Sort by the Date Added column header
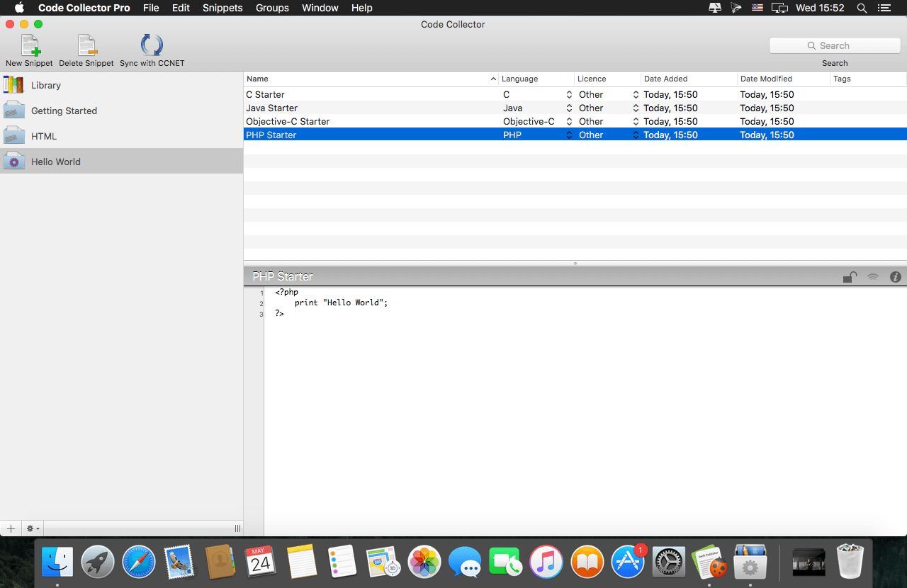This screenshot has width=907, height=588. coord(689,79)
